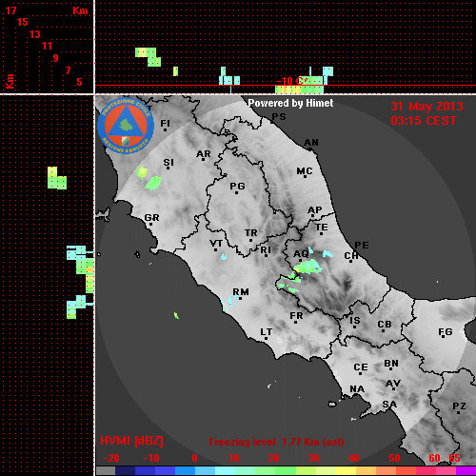Click the PS city label
The image size is (476, 476).
pyautogui.click(x=279, y=116)
